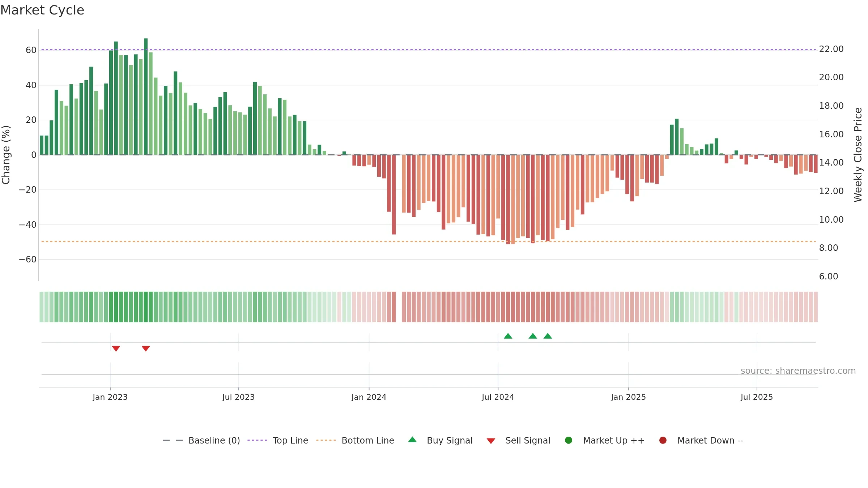This screenshot has height=488, width=868.
Task: Click the tallest green bar above the top line
Action: click(146, 97)
